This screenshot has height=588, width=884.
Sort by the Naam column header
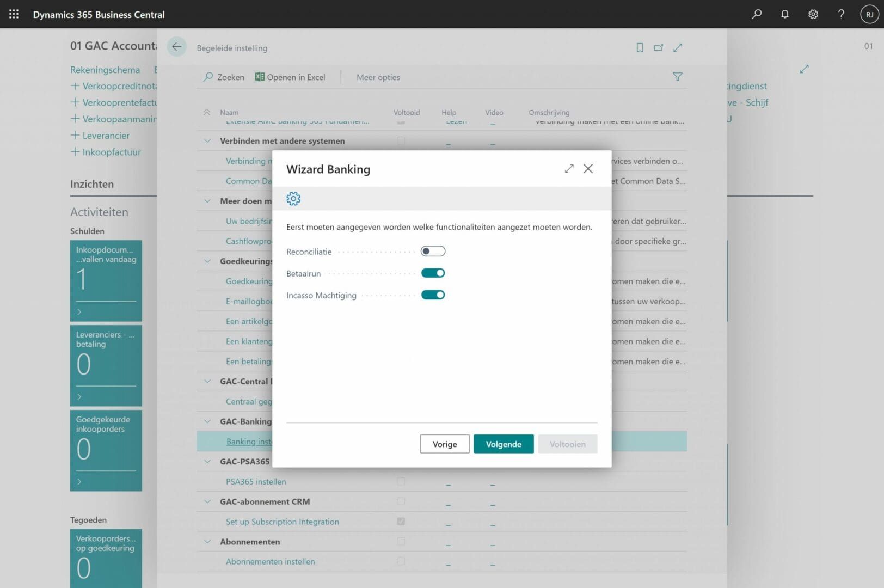click(x=229, y=112)
